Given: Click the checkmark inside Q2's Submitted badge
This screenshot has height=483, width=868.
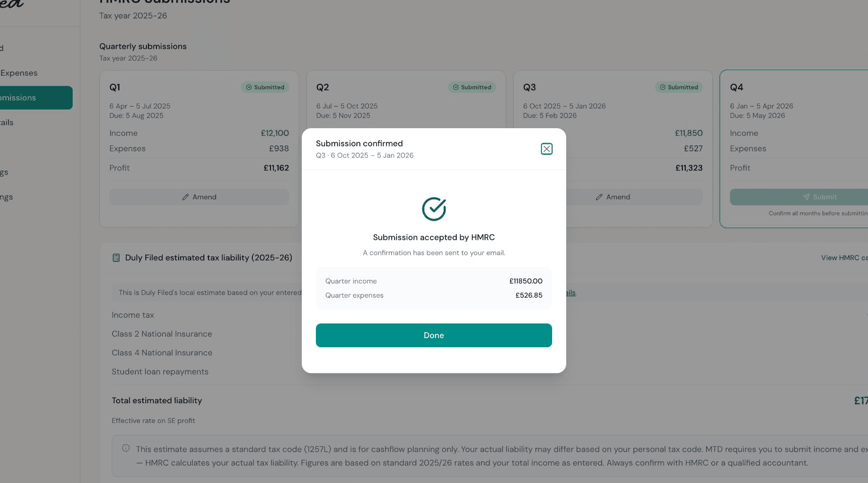Looking at the screenshot, I should (456, 87).
